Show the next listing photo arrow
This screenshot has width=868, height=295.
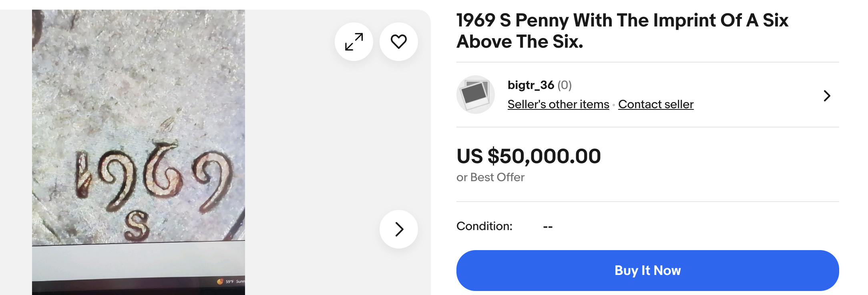pyautogui.click(x=399, y=229)
